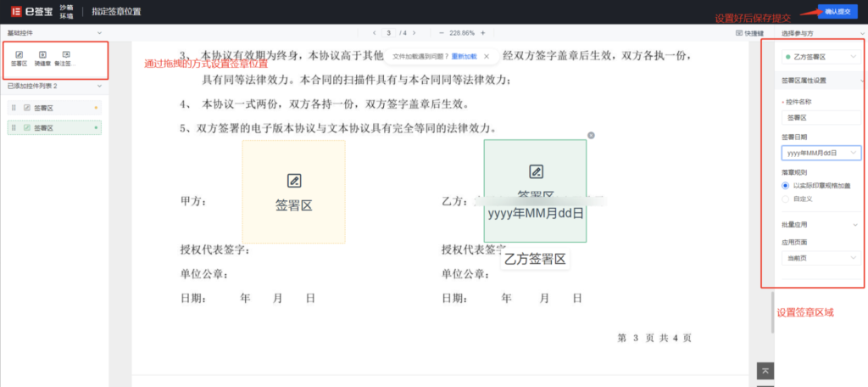Choose the 以实际印章规格加盖 radio option
This screenshot has width=868, height=387.
pyautogui.click(x=786, y=185)
